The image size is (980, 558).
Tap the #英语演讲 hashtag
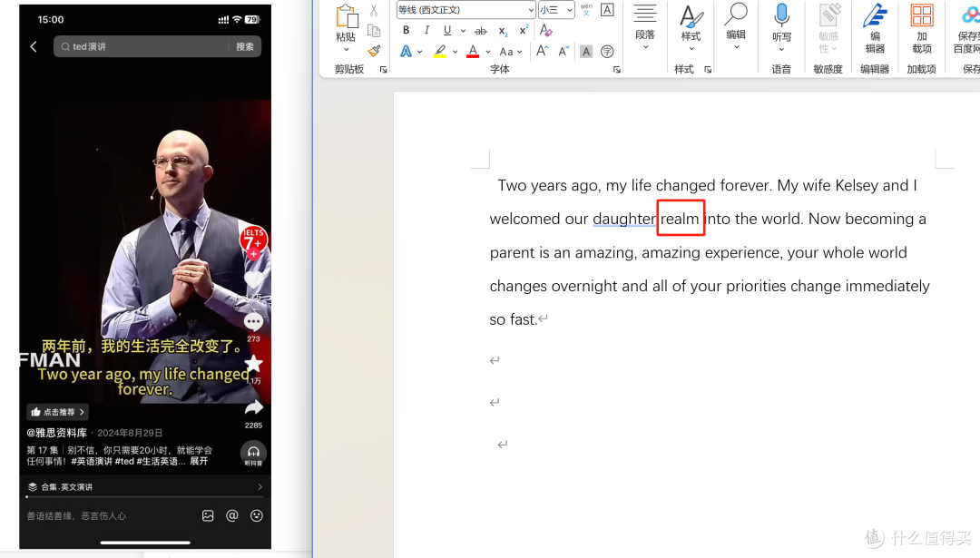tap(92, 461)
